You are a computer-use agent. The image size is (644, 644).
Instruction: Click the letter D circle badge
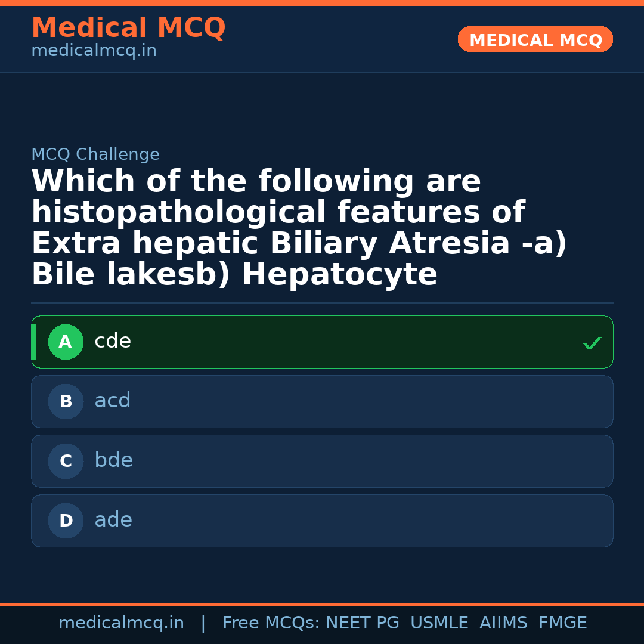(66, 521)
